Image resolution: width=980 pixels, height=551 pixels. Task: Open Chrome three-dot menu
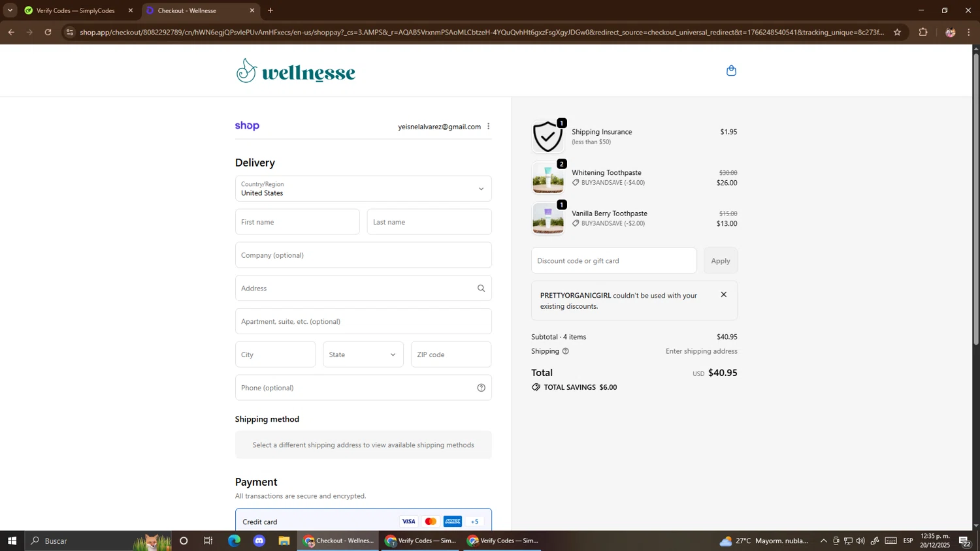point(970,32)
